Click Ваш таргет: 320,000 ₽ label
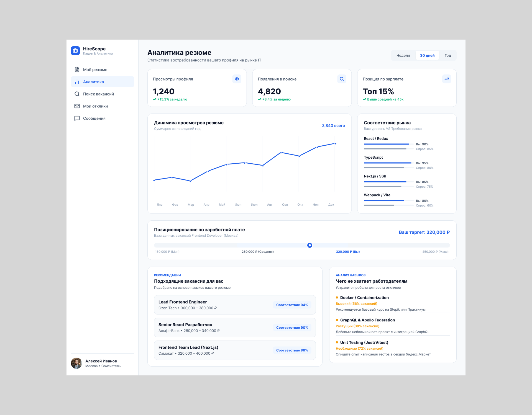Image resolution: width=532 pixels, height=415 pixels. click(424, 232)
